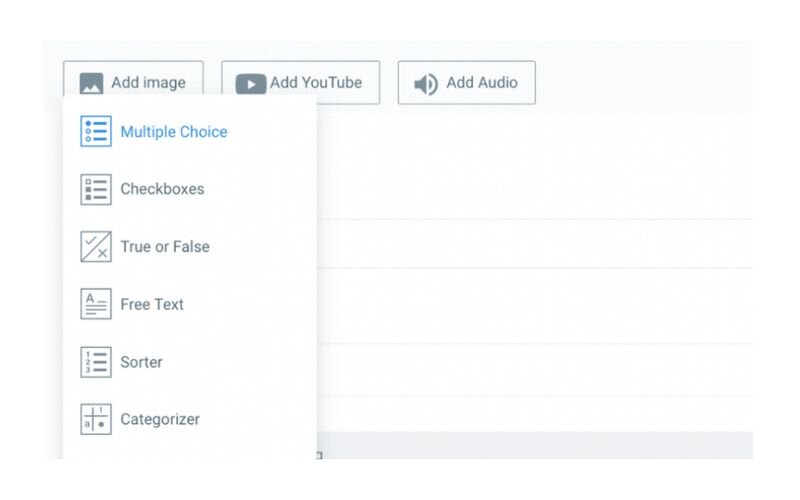Click the Categorizer grid icon
This screenshot has height=500, width=800.
tap(96, 419)
